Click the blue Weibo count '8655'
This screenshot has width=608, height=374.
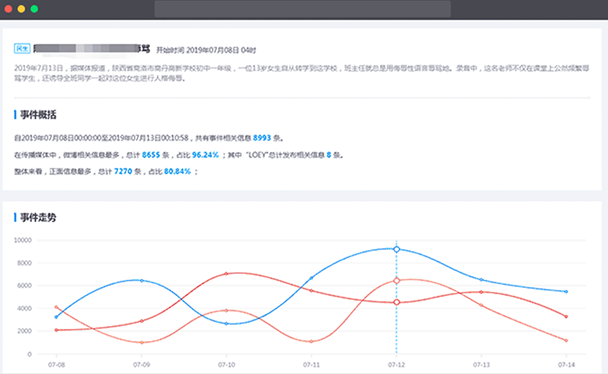pyautogui.click(x=151, y=155)
